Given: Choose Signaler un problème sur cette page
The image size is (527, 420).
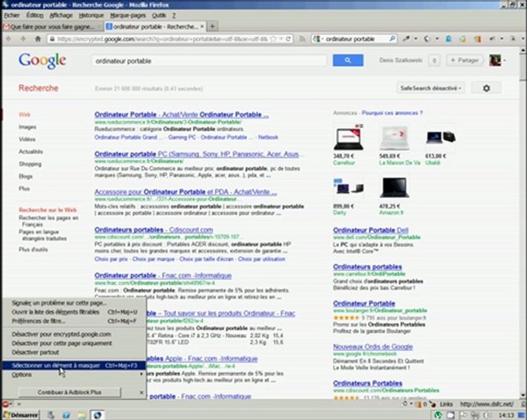Looking at the screenshot, I should tap(74, 303).
